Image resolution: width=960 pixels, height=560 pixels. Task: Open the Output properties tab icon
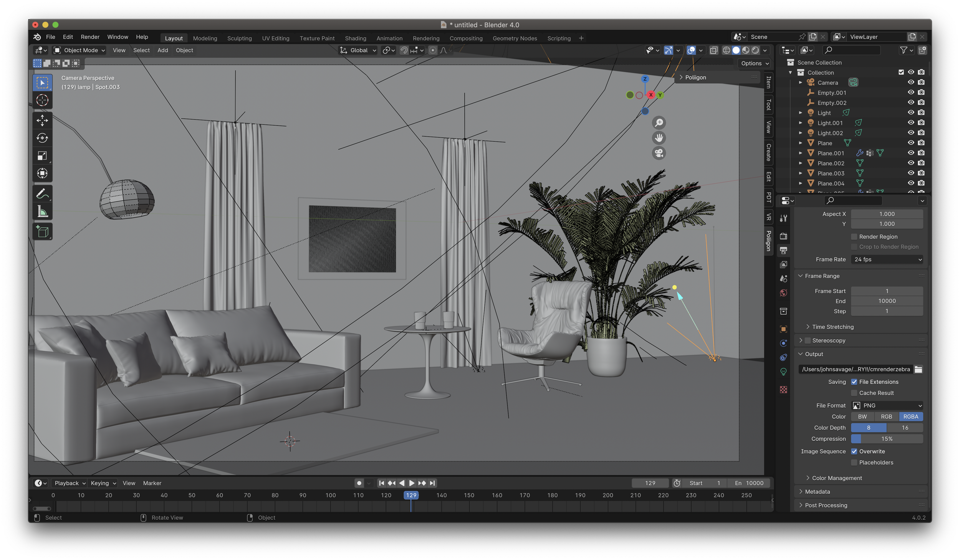point(784,250)
